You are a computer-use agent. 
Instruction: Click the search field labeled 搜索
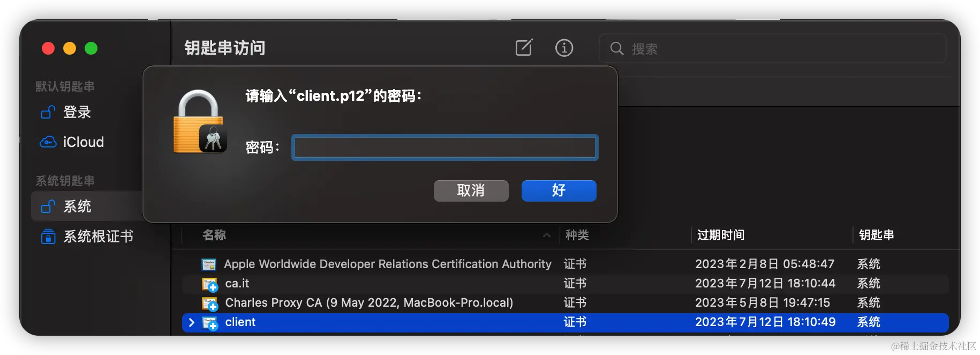(772, 48)
